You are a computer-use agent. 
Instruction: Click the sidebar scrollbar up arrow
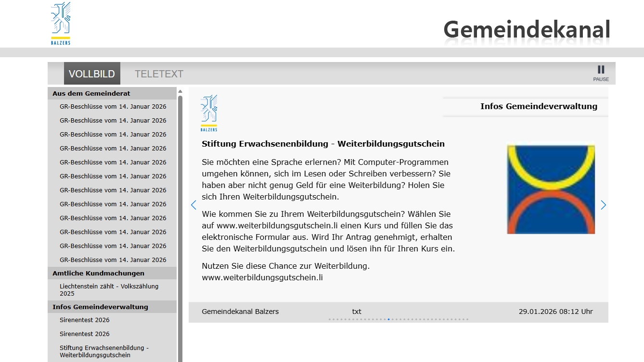180,91
